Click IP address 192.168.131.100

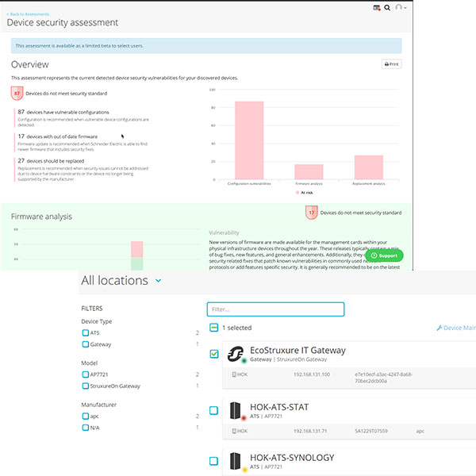312,374
